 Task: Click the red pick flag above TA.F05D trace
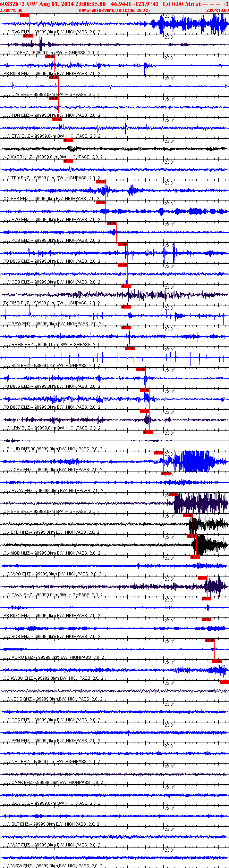click(126, 286)
